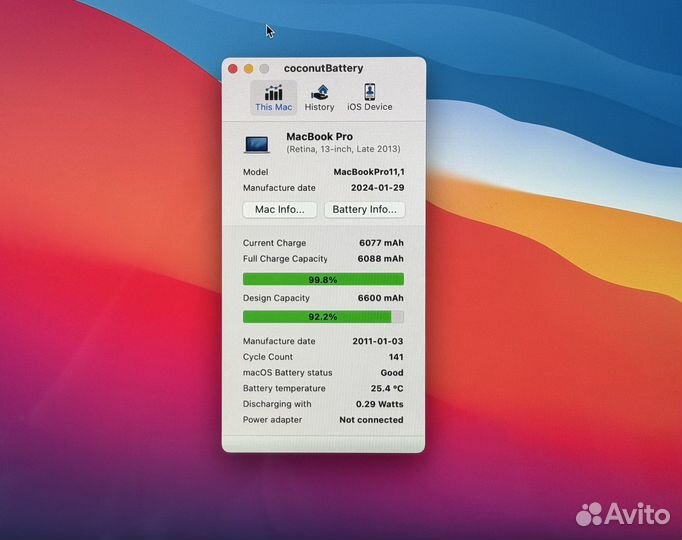Click the coconutBattery window title
682x540 pixels.
click(x=324, y=68)
